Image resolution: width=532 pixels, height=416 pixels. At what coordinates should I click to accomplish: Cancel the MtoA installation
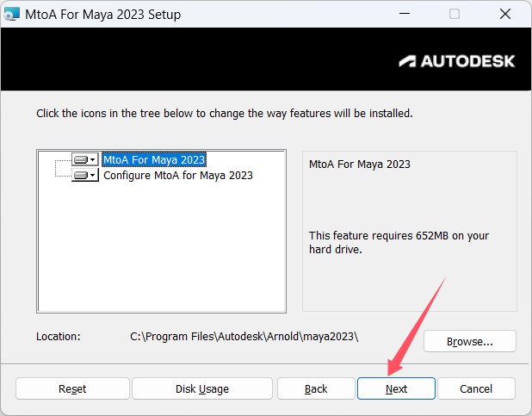[x=476, y=388]
